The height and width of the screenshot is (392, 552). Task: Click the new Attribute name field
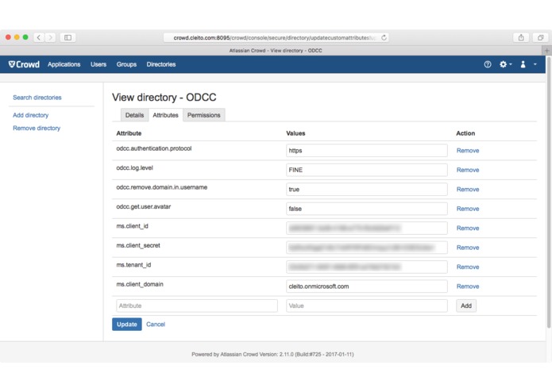tap(197, 306)
